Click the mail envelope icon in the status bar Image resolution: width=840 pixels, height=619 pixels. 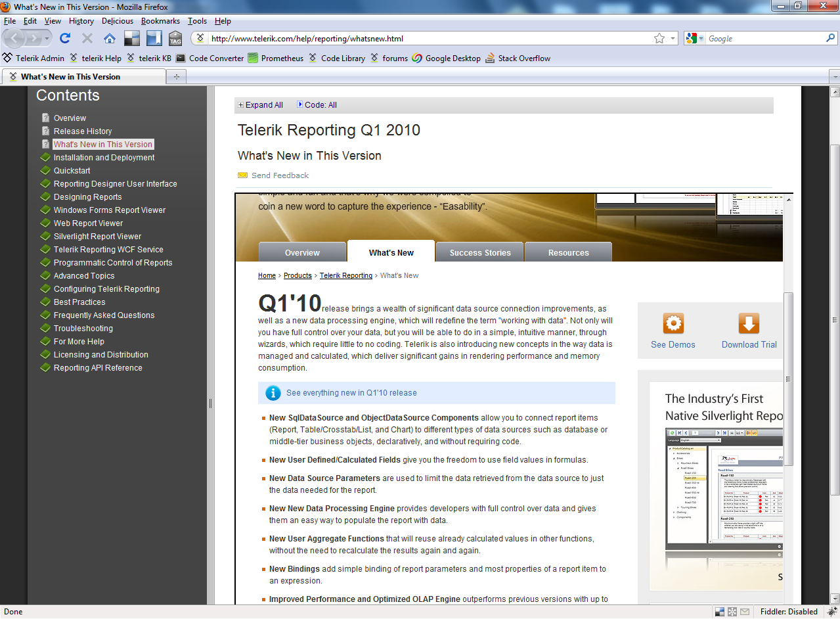[745, 612]
